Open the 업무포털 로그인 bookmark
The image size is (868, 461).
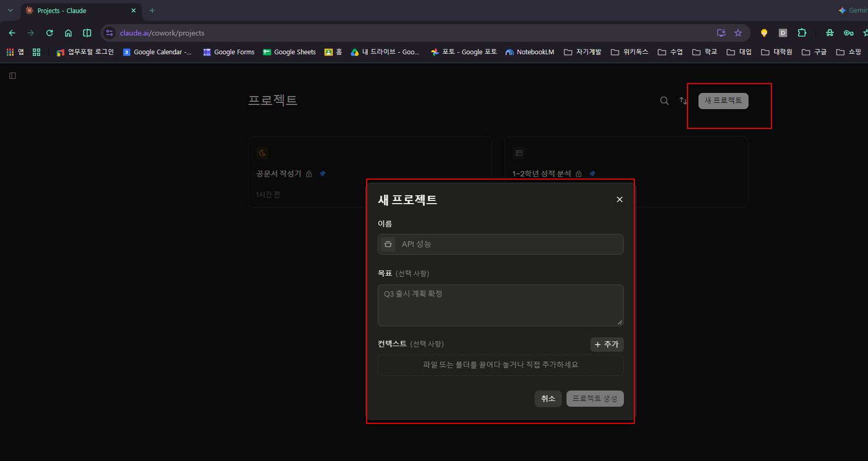click(85, 52)
